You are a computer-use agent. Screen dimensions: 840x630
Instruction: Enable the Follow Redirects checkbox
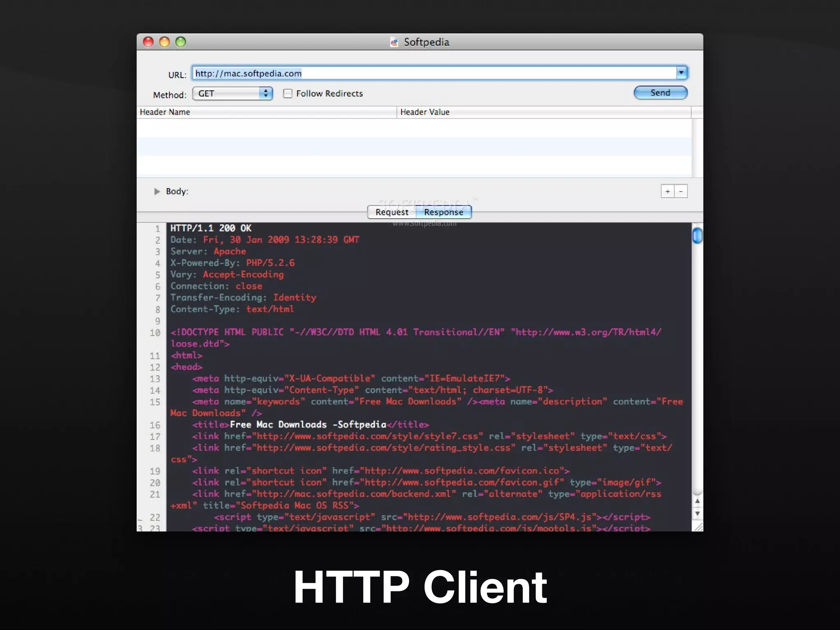pyautogui.click(x=288, y=94)
